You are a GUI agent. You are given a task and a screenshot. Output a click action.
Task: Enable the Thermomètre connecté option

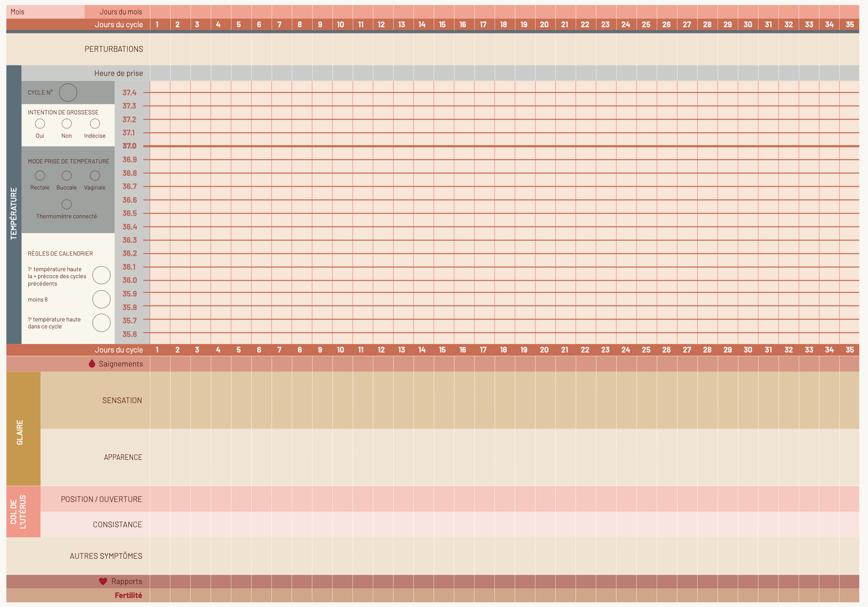(x=67, y=204)
